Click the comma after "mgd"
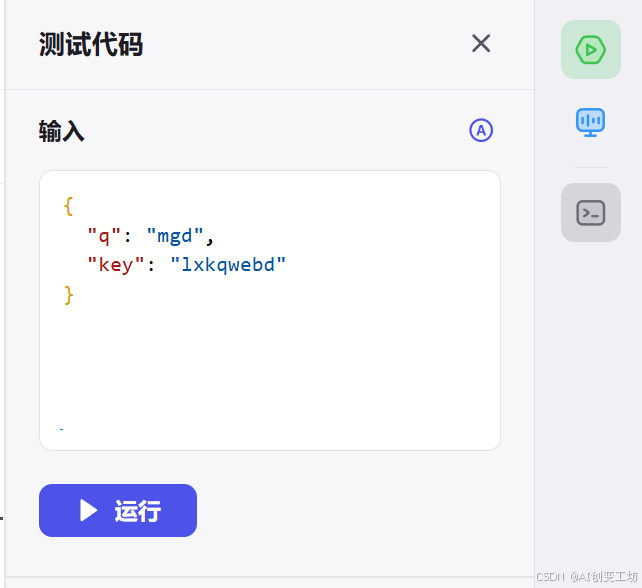Screen dimensions: 642x588 pos(210,241)
